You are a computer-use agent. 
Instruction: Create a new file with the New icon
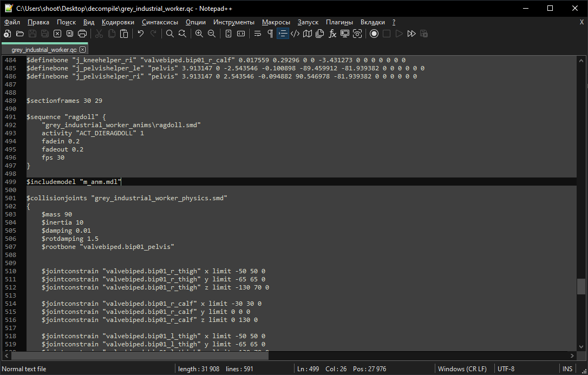(7, 34)
